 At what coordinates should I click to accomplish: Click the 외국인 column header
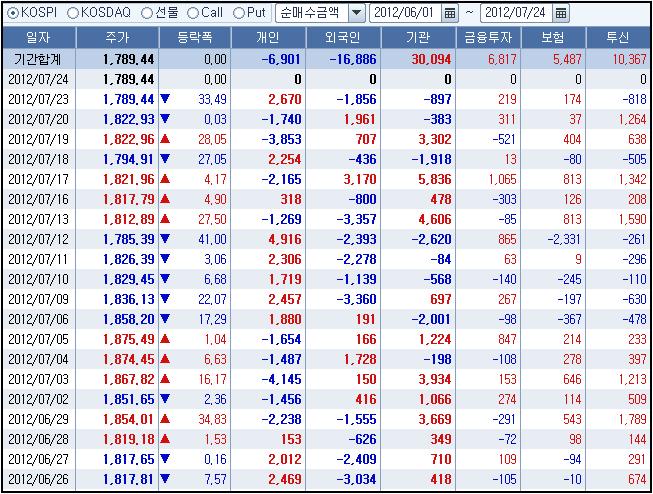click(x=343, y=38)
